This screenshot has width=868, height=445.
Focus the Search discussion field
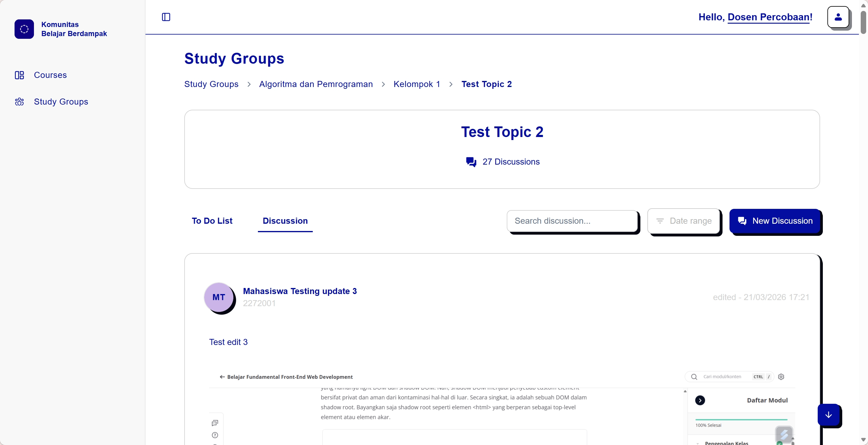pyautogui.click(x=572, y=221)
